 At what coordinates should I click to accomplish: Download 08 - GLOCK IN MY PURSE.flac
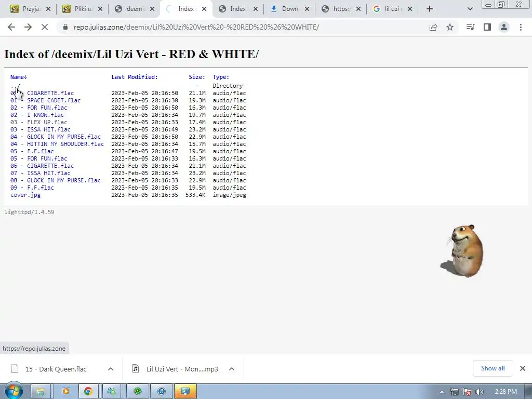[x=55, y=180]
